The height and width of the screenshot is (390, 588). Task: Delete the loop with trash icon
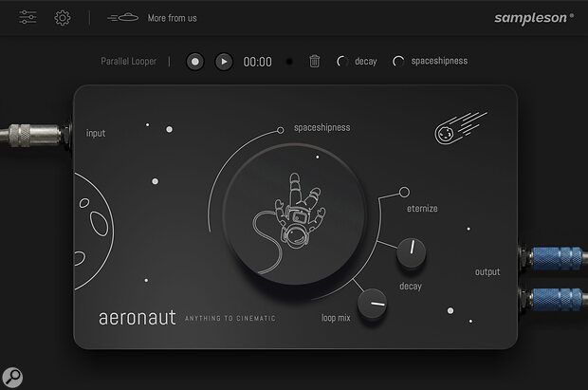[x=314, y=61]
